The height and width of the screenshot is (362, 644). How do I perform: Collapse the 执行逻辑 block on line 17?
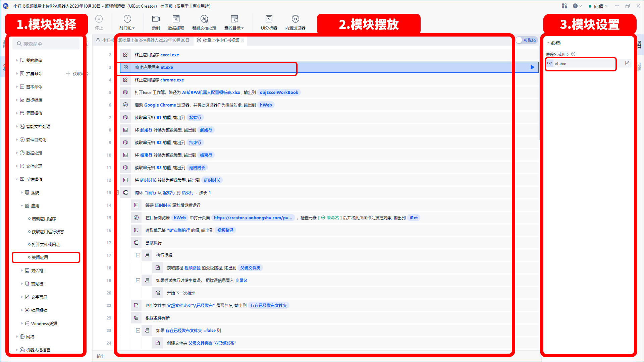pos(138,255)
